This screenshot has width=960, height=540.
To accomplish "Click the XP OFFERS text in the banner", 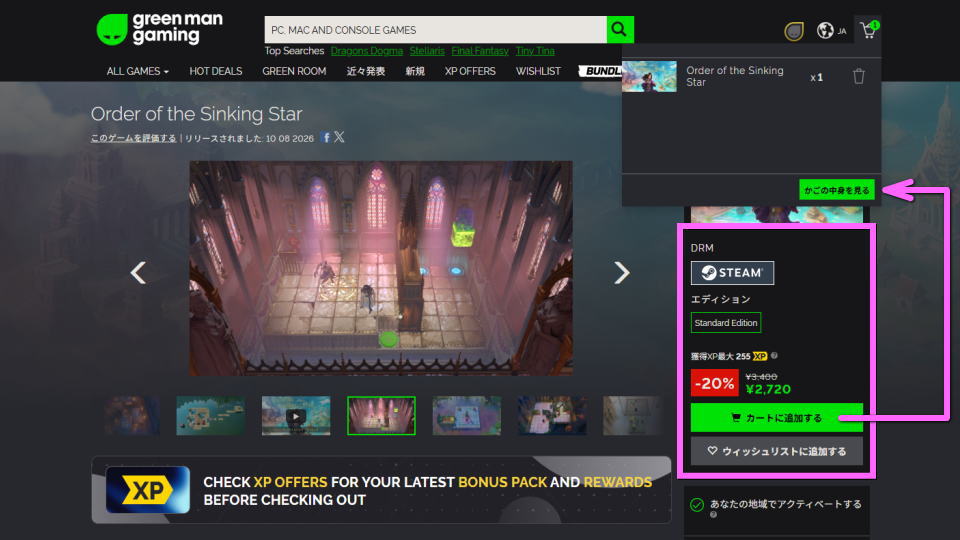I will click(x=290, y=482).
